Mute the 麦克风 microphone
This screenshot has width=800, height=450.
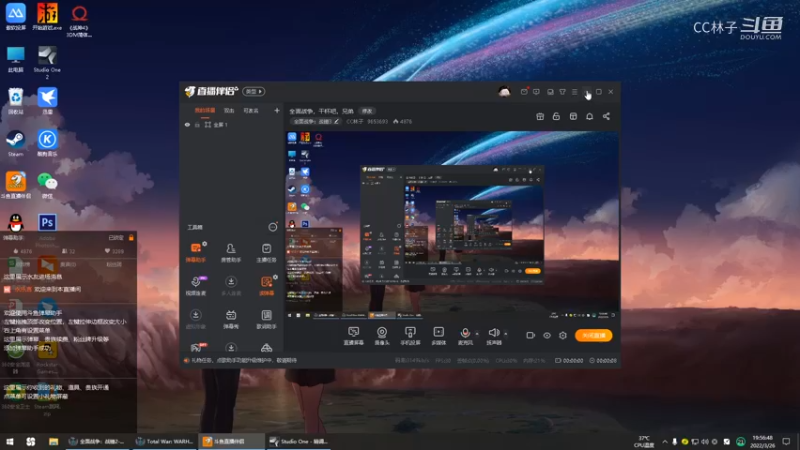coord(465,336)
